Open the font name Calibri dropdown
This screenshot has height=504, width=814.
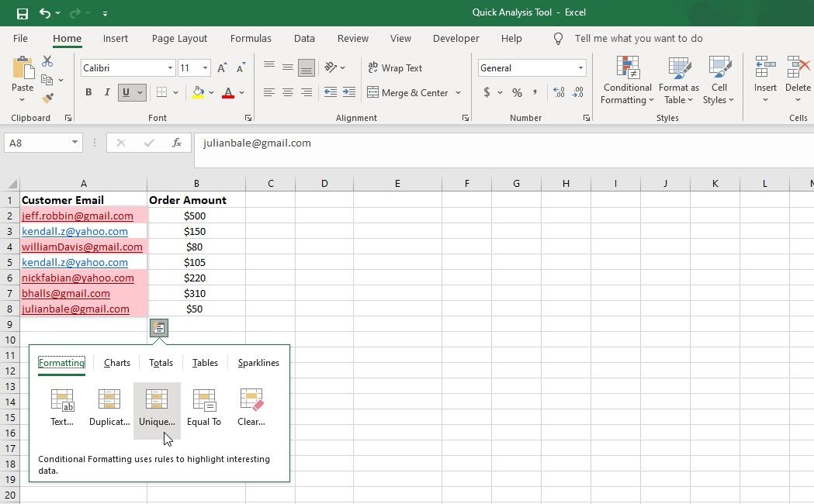(x=170, y=68)
